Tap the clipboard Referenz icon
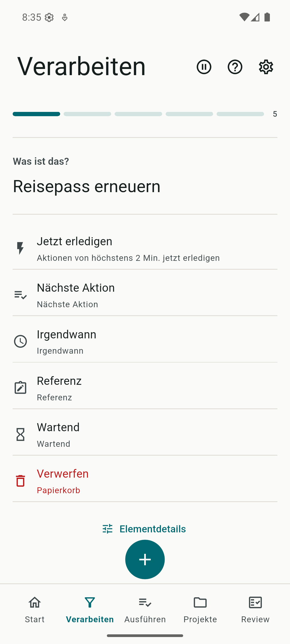The height and width of the screenshot is (644, 290). (20, 388)
